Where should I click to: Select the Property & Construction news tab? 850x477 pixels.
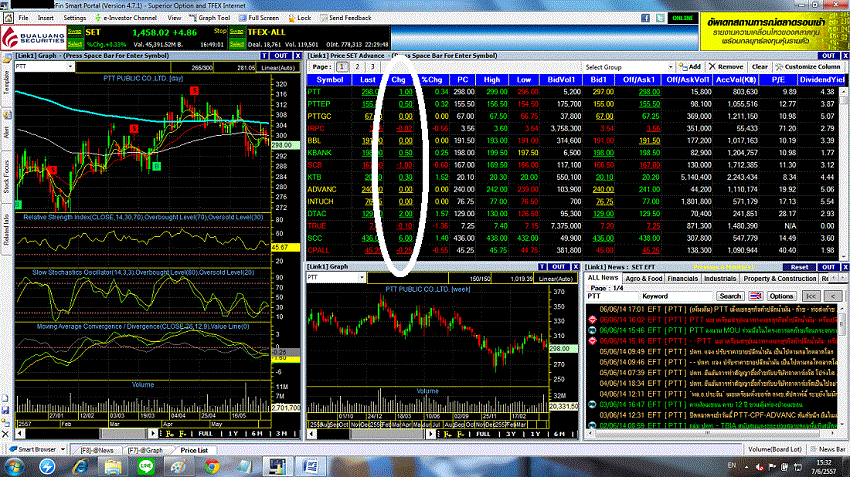point(780,279)
